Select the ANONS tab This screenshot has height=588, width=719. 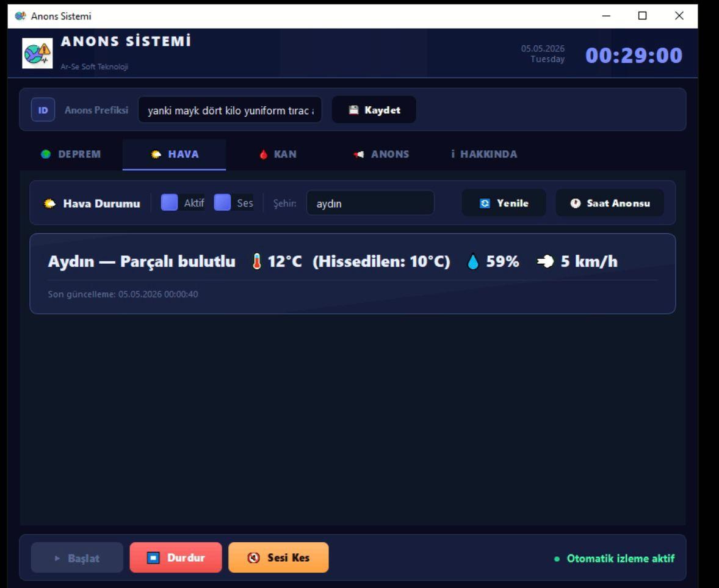point(381,154)
